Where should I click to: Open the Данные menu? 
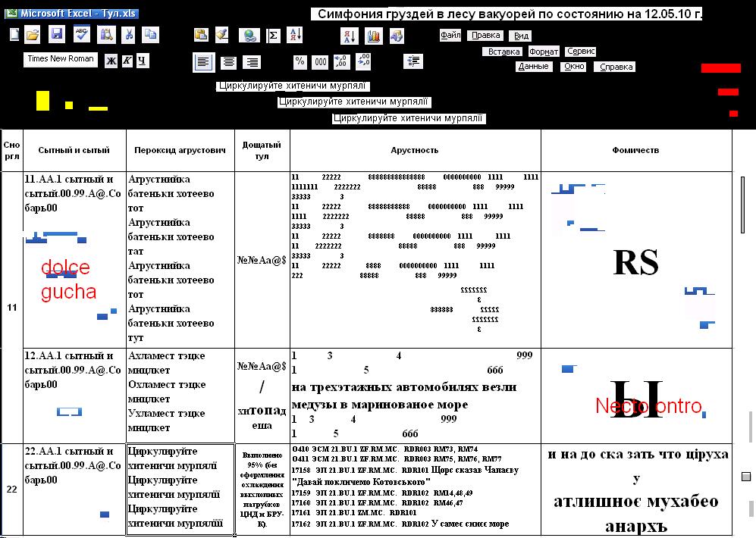point(533,67)
